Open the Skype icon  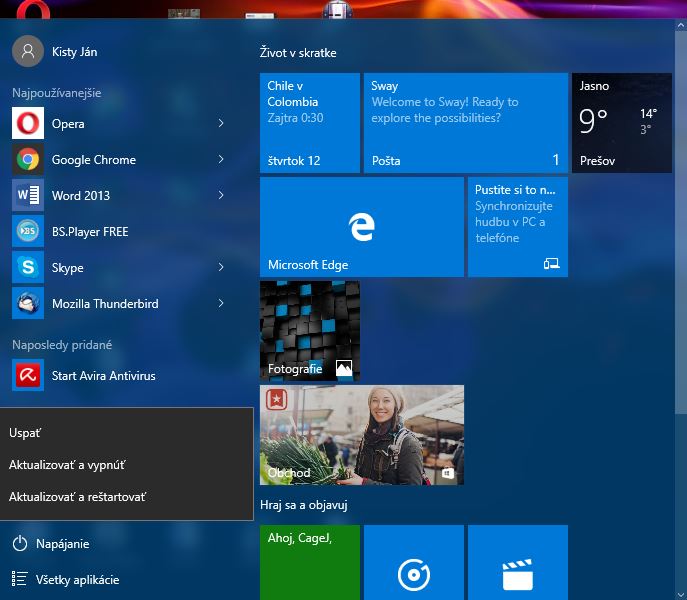tap(28, 267)
